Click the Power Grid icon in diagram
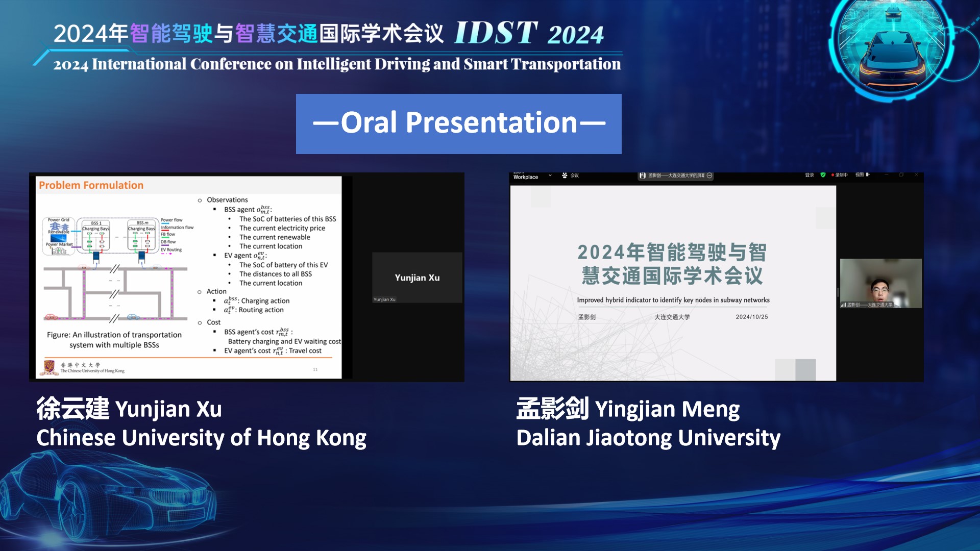980x551 pixels. click(x=59, y=227)
